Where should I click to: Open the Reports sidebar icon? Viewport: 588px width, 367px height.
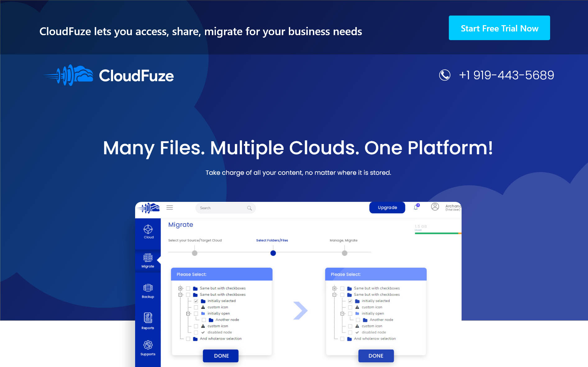[x=148, y=321]
